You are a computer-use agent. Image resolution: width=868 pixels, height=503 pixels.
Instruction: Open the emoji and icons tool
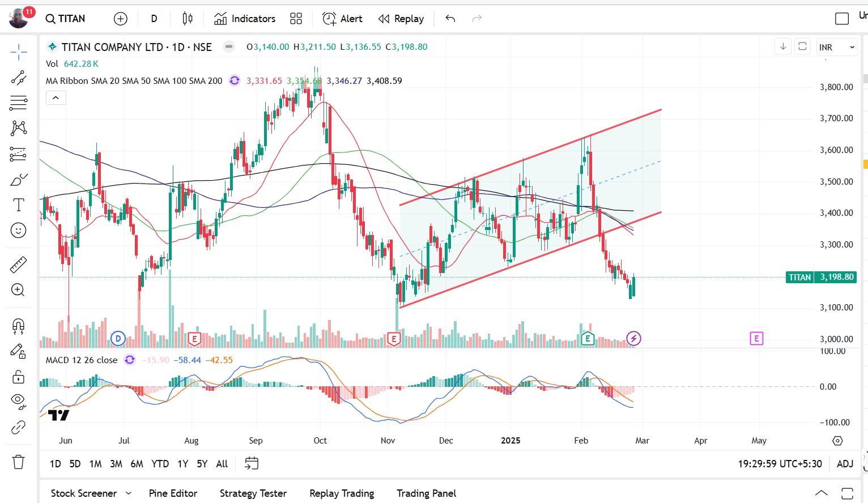(19, 231)
